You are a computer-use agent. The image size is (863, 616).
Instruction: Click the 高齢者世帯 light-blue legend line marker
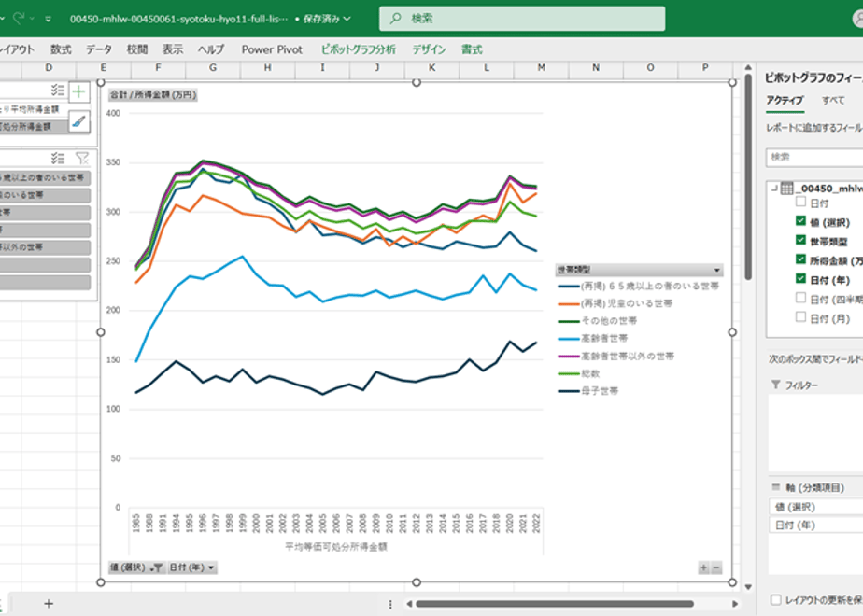569,339
